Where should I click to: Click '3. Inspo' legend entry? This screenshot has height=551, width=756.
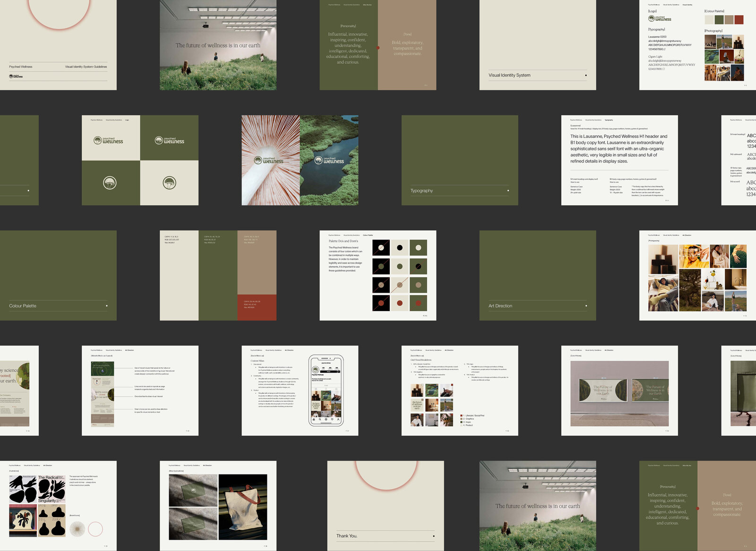466,422
